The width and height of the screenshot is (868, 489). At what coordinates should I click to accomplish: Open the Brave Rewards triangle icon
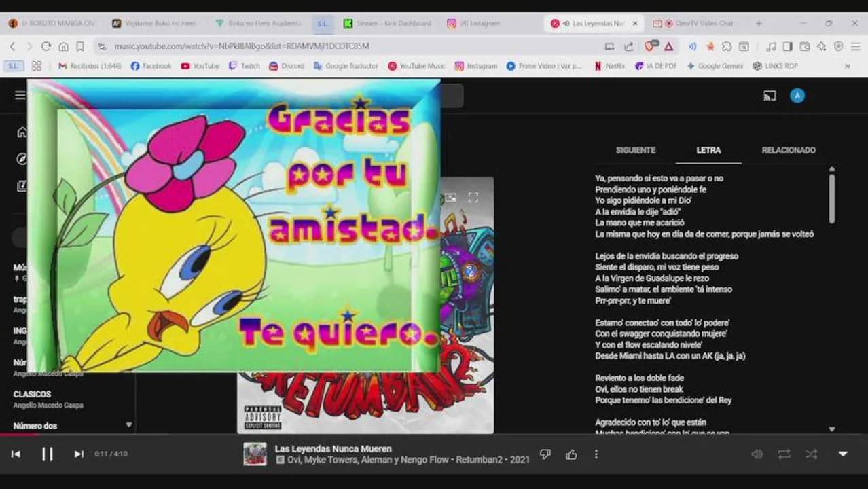pos(669,46)
